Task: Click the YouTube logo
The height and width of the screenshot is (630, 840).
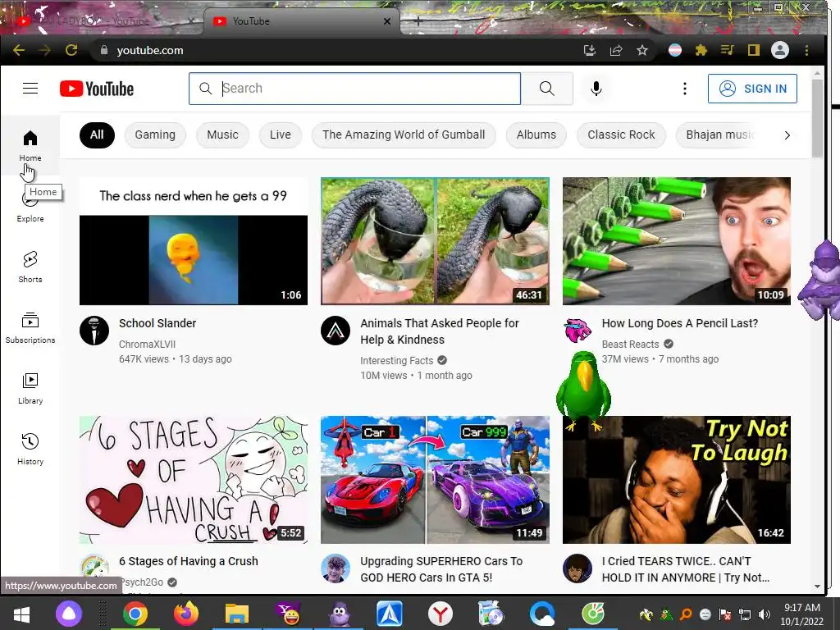Action: (x=97, y=89)
